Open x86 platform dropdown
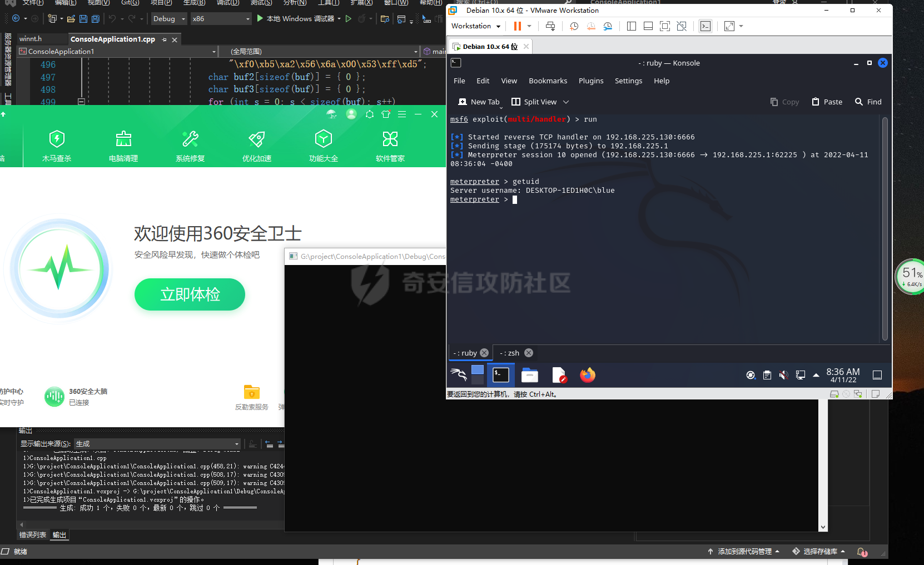 tap(221, 19)
